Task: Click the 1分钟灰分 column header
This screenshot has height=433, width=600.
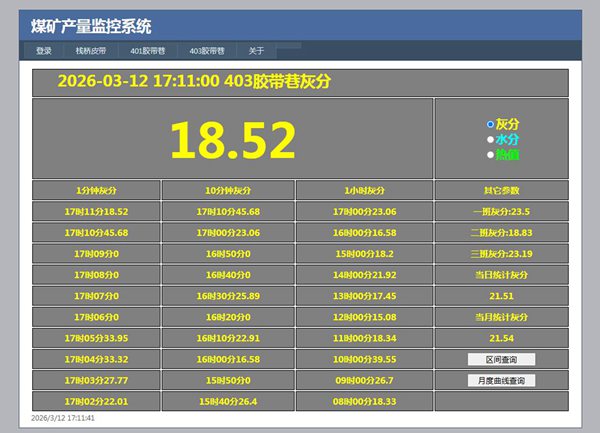Action: (96, 190)
